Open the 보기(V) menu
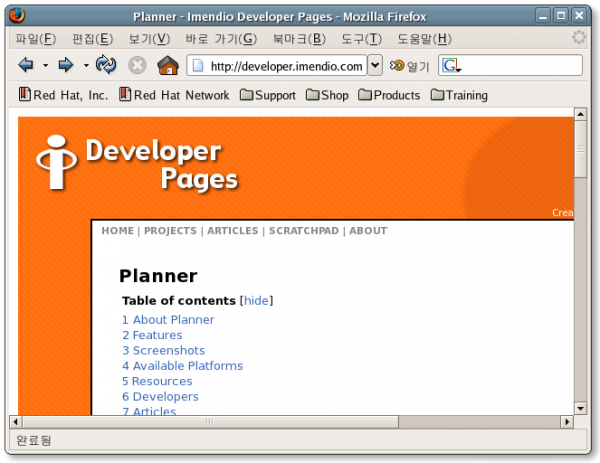Image resolution: width=600 pixels, height=463 pixels. point(149,39)
